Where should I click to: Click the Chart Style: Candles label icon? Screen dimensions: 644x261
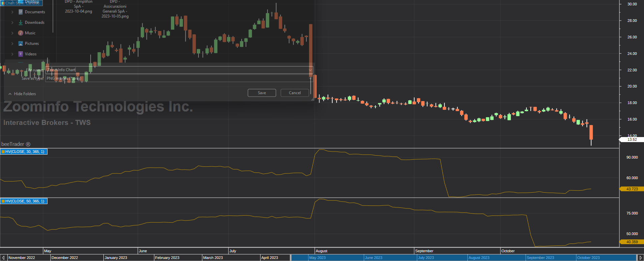point(3,3)
